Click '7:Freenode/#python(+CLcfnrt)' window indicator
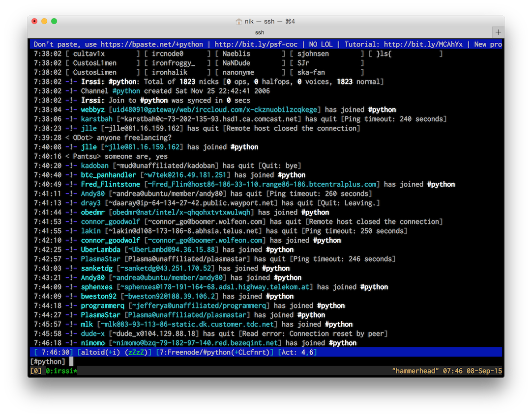This screenshot has height=417, width=532. (214, 352)
